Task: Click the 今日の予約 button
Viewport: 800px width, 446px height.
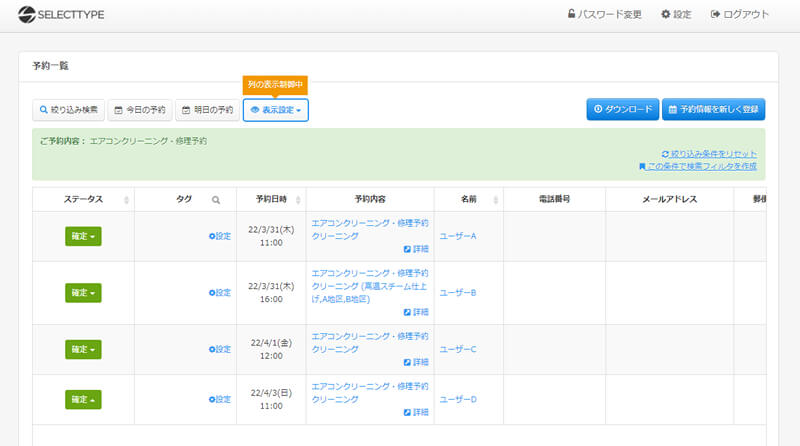Action: tap(140, 110)
